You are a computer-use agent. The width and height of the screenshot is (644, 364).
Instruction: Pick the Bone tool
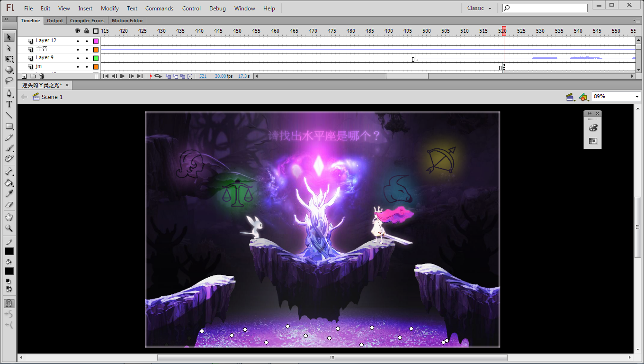(x=9, y=172)
